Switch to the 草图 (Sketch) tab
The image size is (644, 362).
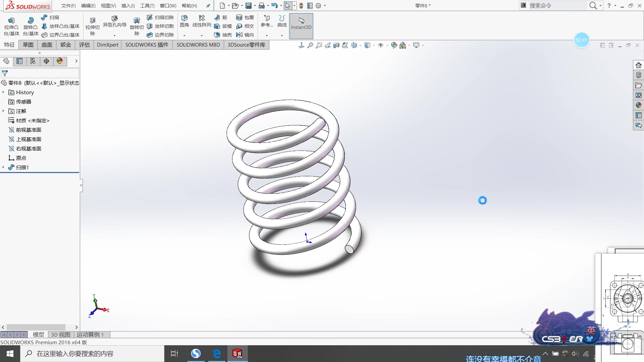pos(28,45)
